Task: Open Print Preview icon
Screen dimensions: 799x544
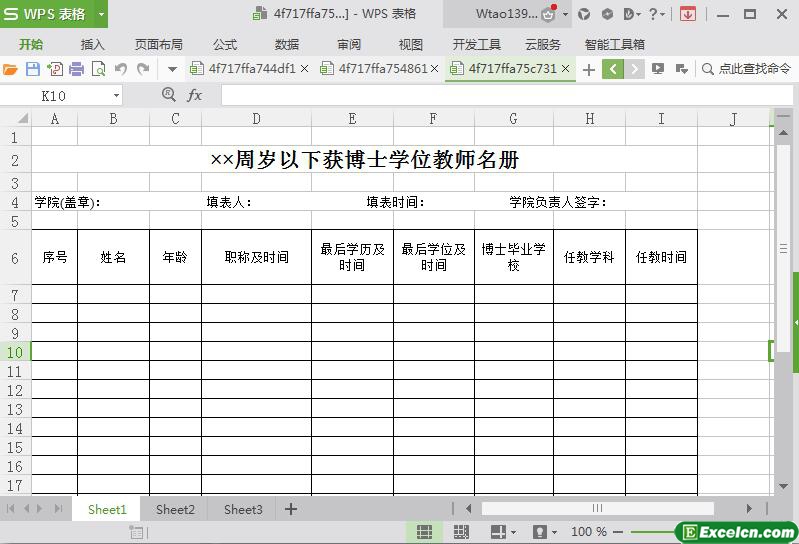Action: coord(98,69)
